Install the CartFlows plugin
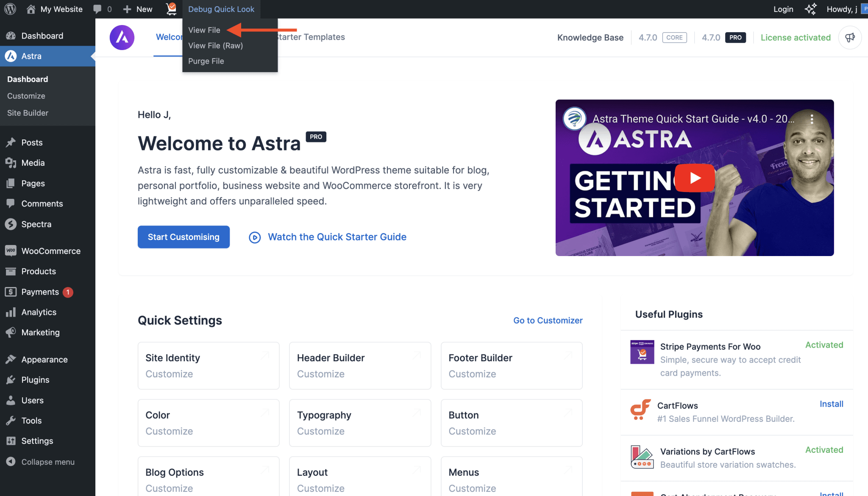Image resolution: width=868 pixels, height=496 pixels. pyautogui.click(x=831, y=404)
